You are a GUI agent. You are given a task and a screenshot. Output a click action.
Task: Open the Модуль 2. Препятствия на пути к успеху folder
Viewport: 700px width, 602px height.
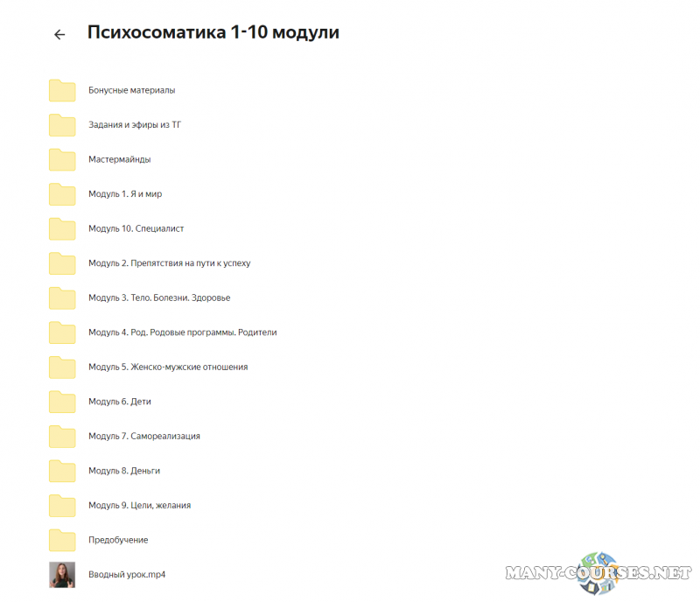(169, 263)
